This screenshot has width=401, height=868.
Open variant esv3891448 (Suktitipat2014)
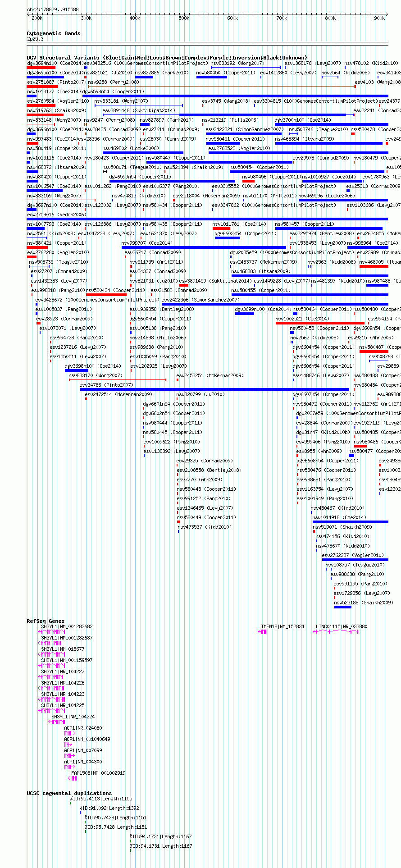tap(139, 111)
